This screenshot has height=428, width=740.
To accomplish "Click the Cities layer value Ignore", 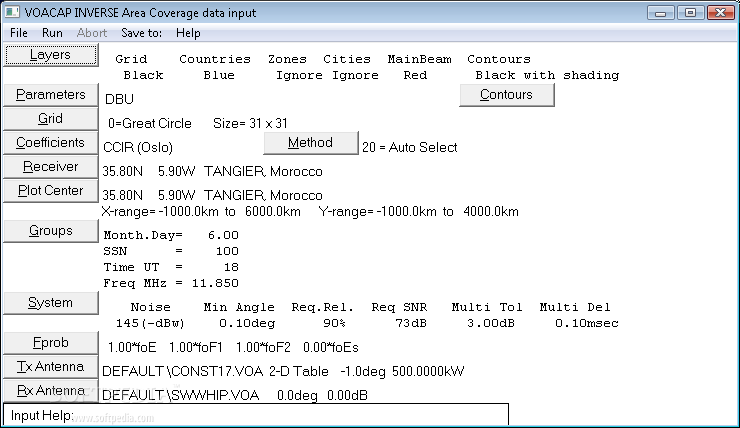I will 355,76.
